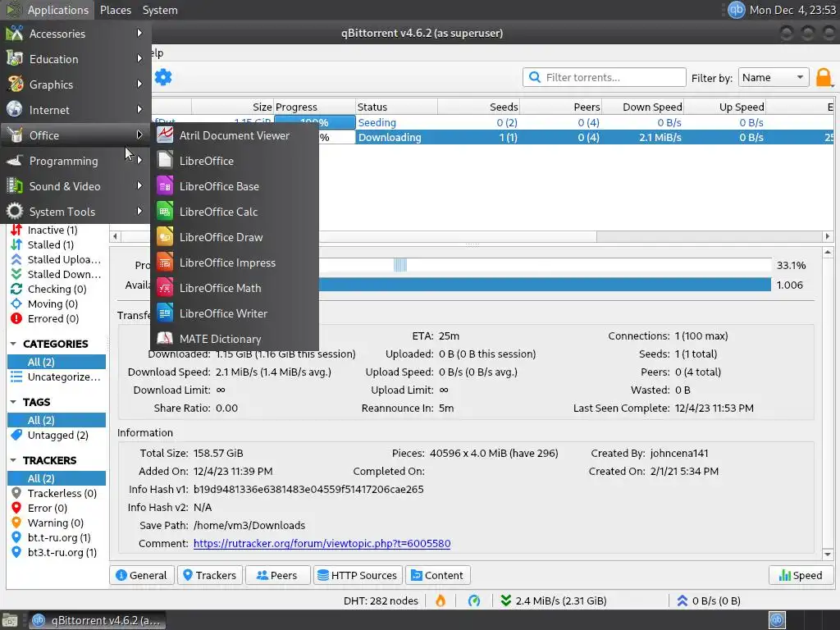The height and width of the screenshot is (630, 840).
Task: Launch LibreOffice Calc
Action: pyautogui.click(x=235, y=212)
